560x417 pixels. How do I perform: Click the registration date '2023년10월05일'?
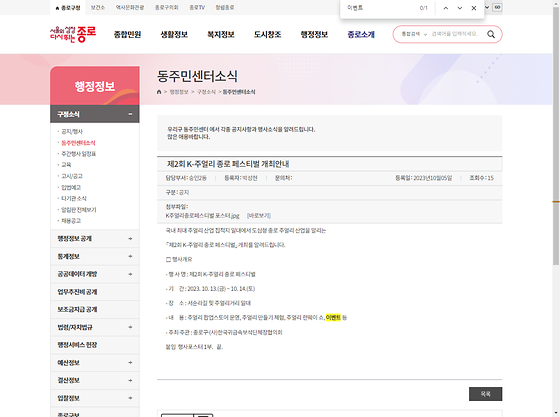coord(432,178)
